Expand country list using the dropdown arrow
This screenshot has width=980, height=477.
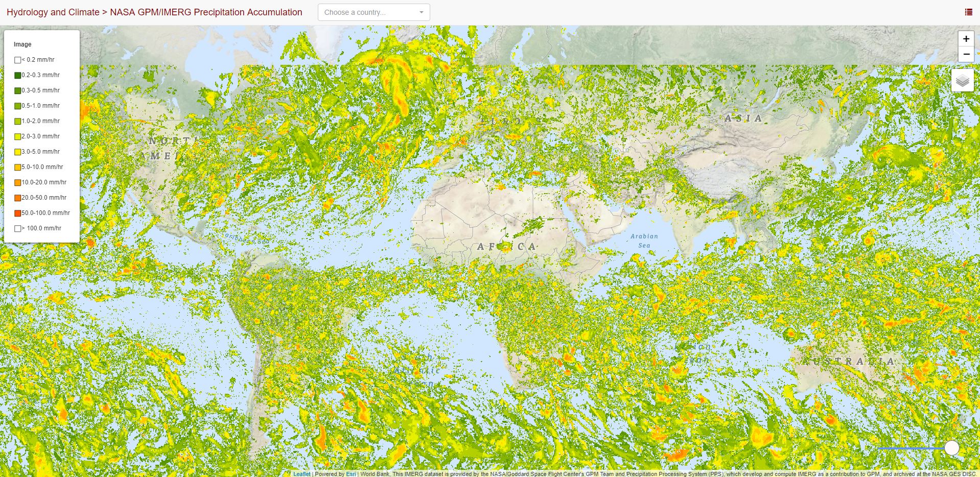422,12
